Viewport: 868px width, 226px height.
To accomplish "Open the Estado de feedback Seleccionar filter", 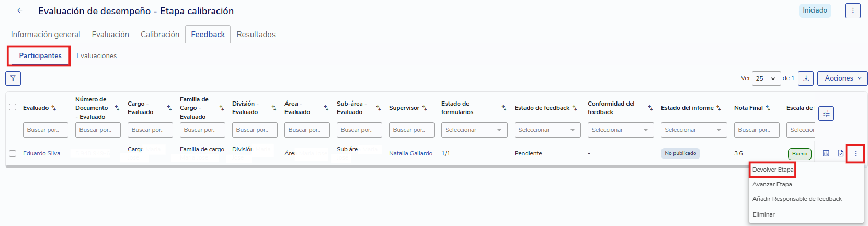I will tap(547, 130).
